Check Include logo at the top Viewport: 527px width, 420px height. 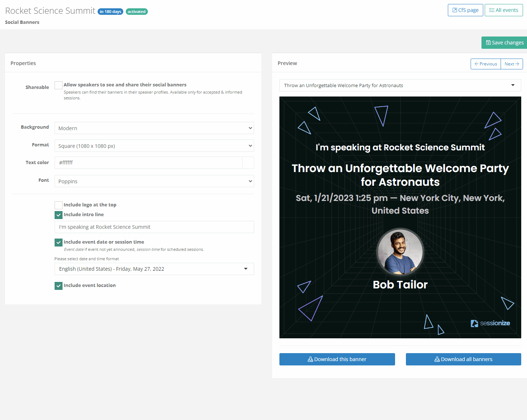[59, 205]
